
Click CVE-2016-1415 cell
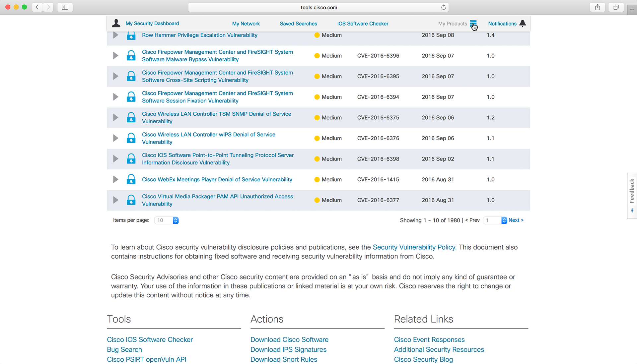click(x=378, y=179)
